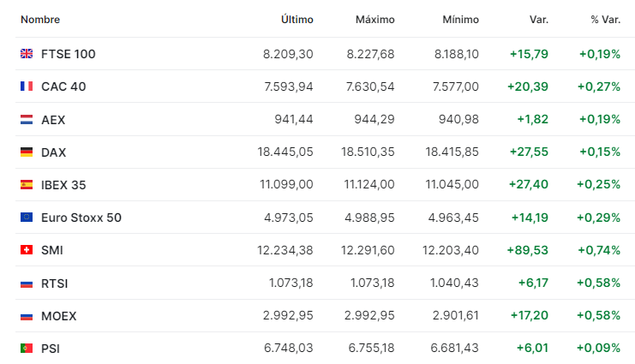
Task: Click the Swiss flag icon beside SMI
Action: (27, 250)
